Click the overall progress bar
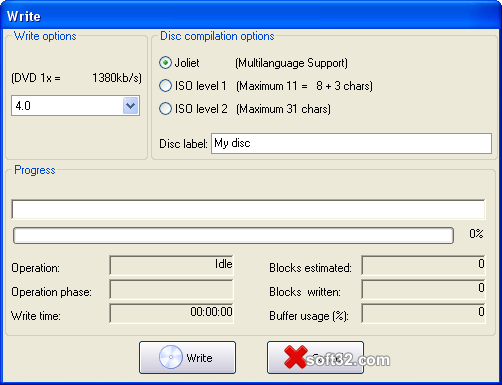Image resolution: width=502 pixels, height=385 pixels. click(x=233, y=235)
